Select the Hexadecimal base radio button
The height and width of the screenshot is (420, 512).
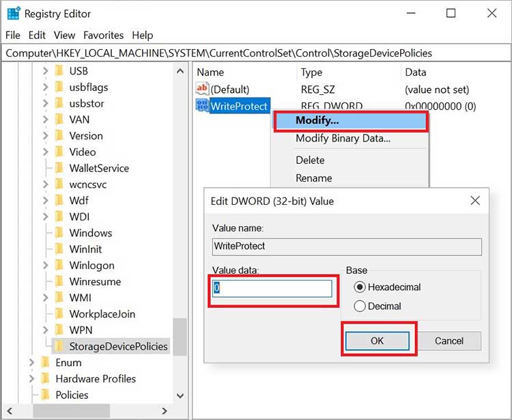pos(360,287)
